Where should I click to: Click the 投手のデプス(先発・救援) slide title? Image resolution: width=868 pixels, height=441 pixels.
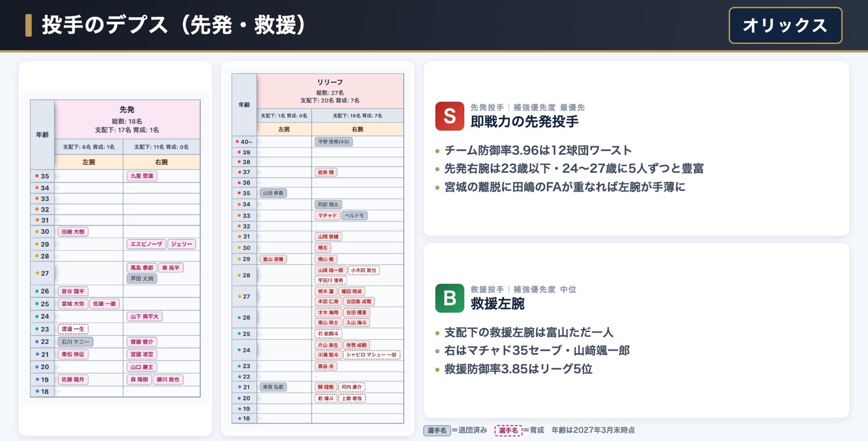174,25
